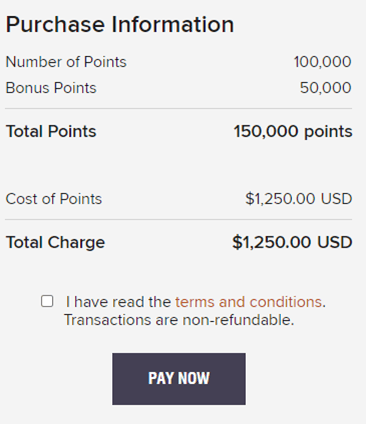
Task: Click the 100,000 points value
Action: coord(322,62)
